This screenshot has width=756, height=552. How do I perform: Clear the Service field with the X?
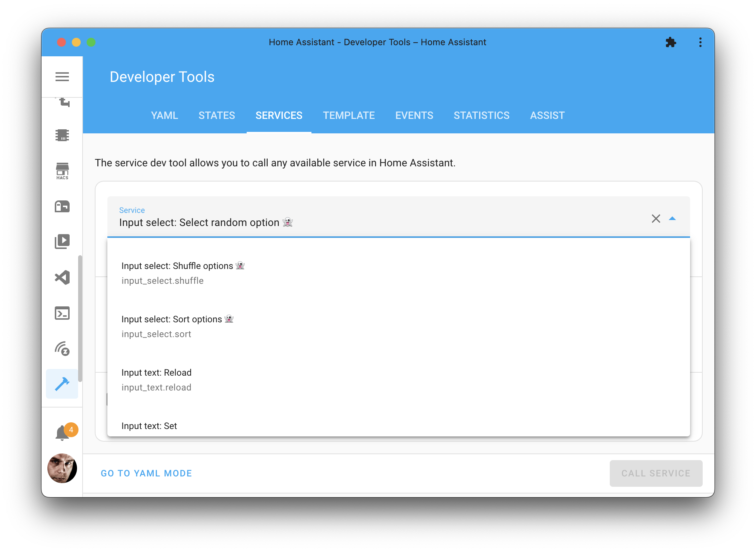(656, 219)
